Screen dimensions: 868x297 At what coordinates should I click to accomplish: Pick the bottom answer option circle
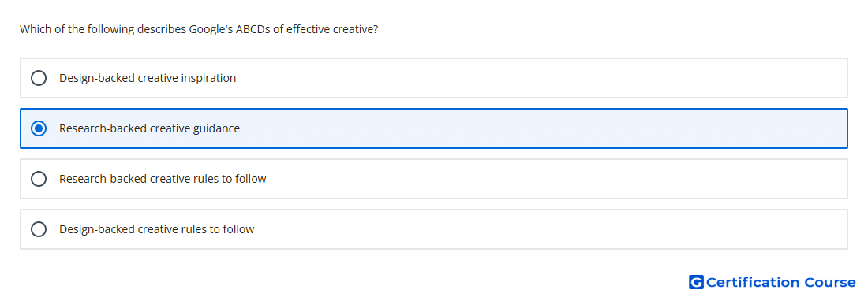click(39, 229)
